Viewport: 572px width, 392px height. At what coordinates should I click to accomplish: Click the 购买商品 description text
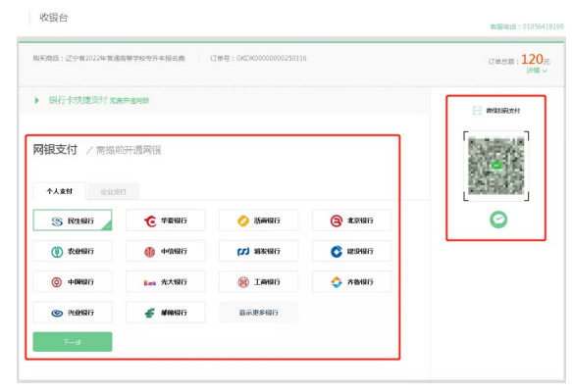(x=109, y=58)
